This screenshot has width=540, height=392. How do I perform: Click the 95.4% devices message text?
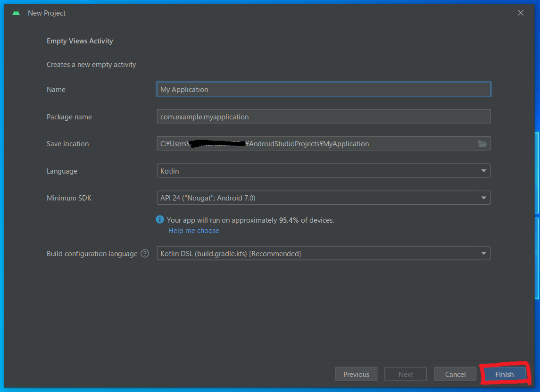point(250,220)
